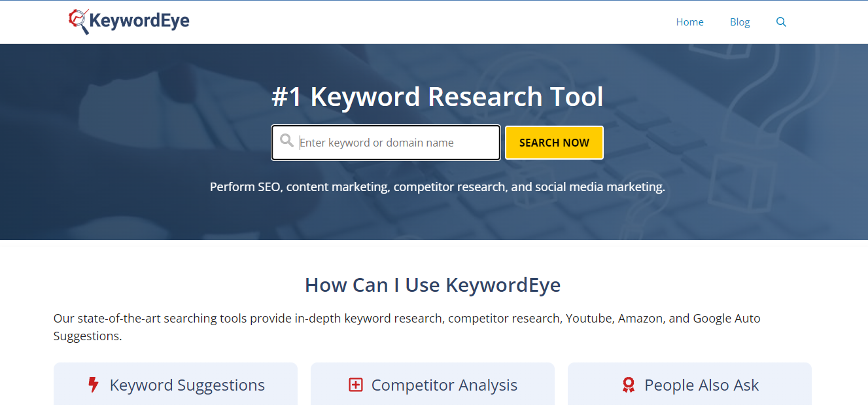Open the Keyword Suggestions card

175,385
